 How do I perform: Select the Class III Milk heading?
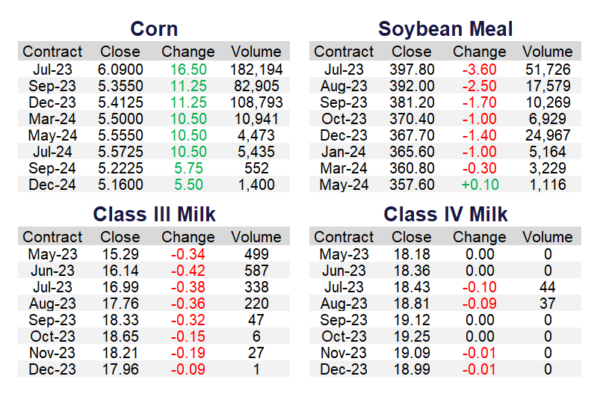[154, 214]
